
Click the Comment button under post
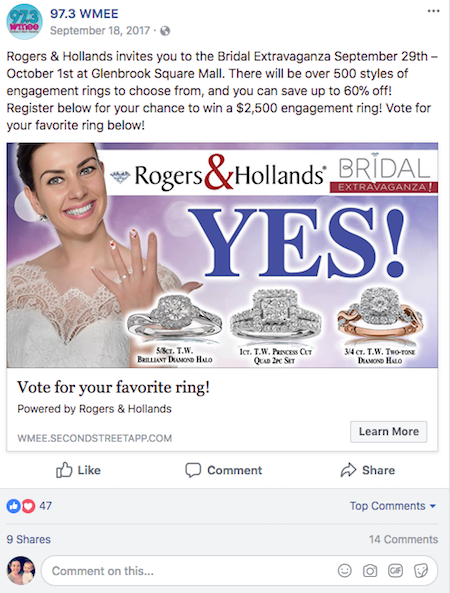click(x=223, y=470)
